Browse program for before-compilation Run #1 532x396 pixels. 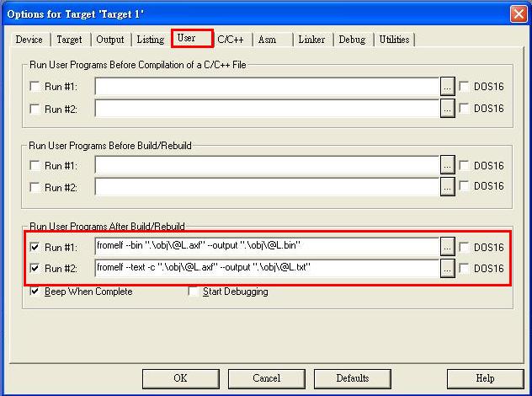click(x=448, y=87)
